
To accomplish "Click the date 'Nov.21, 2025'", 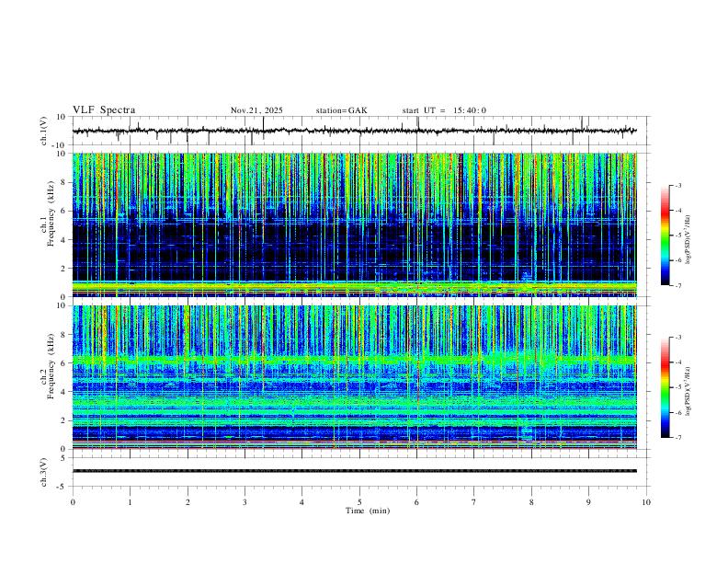I will (x=256, y=110).
